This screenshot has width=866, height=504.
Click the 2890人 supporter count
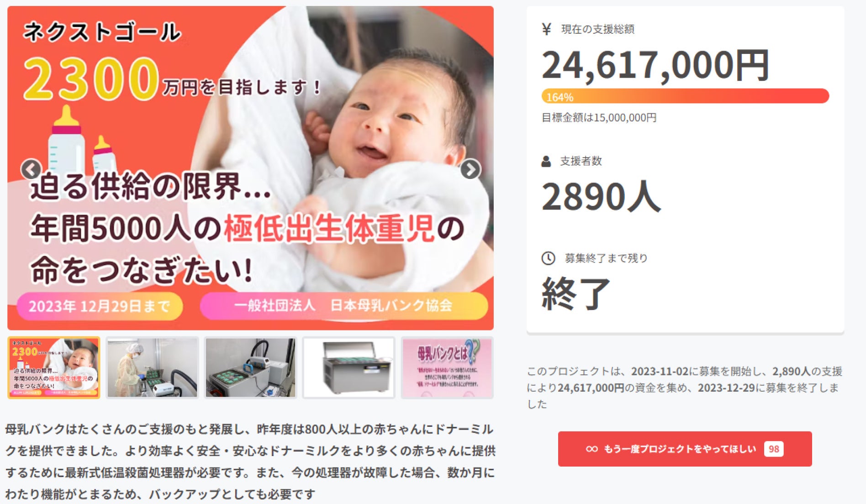(601, 196)
